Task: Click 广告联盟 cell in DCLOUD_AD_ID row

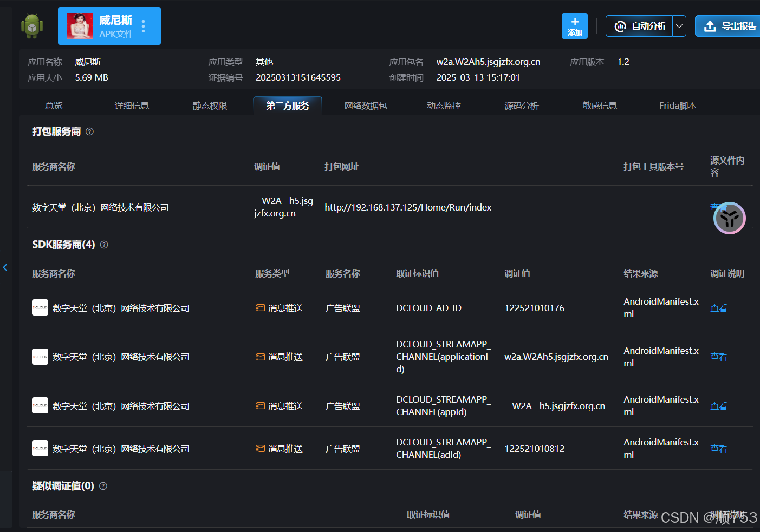Action: point(342,308)
